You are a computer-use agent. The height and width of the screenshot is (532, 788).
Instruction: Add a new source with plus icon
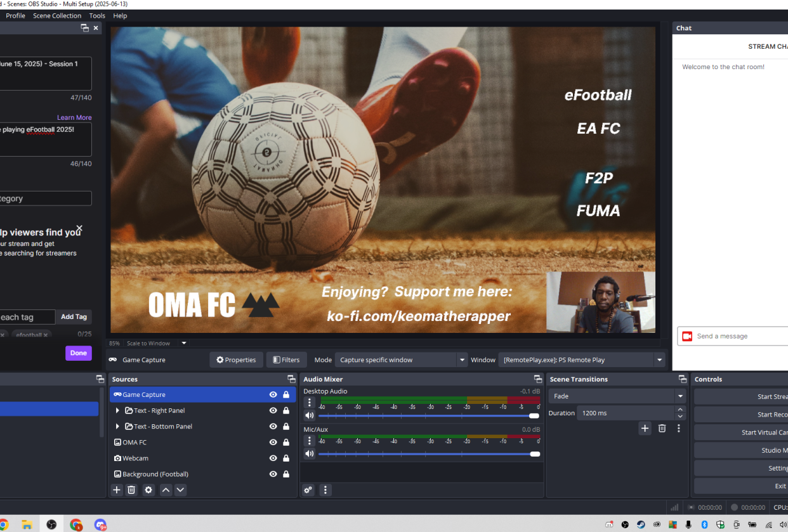[117, 490]
